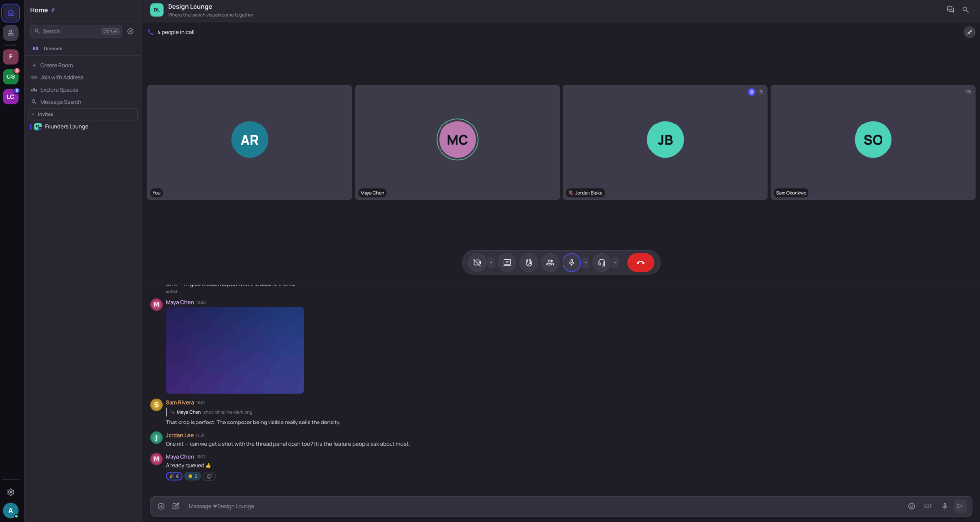Screen dimensions: 980x522
Task: Raise your hand in the call
Action: pos(529,263)
